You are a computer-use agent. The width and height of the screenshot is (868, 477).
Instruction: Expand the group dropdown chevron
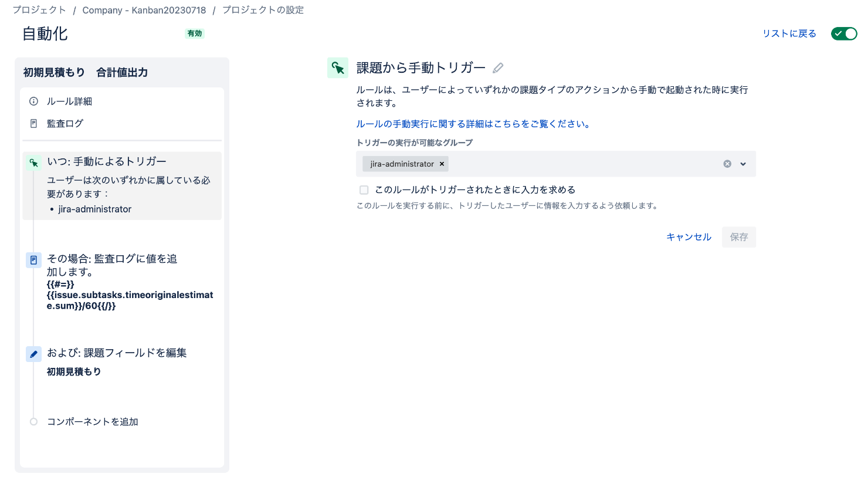tap(743, 164)
